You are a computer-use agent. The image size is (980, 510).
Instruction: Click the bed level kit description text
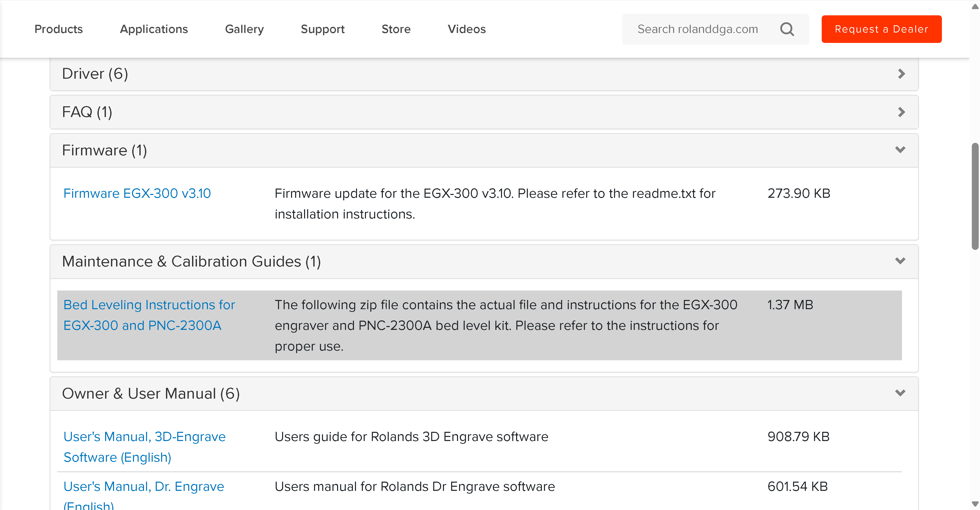(x=506, y=325)
